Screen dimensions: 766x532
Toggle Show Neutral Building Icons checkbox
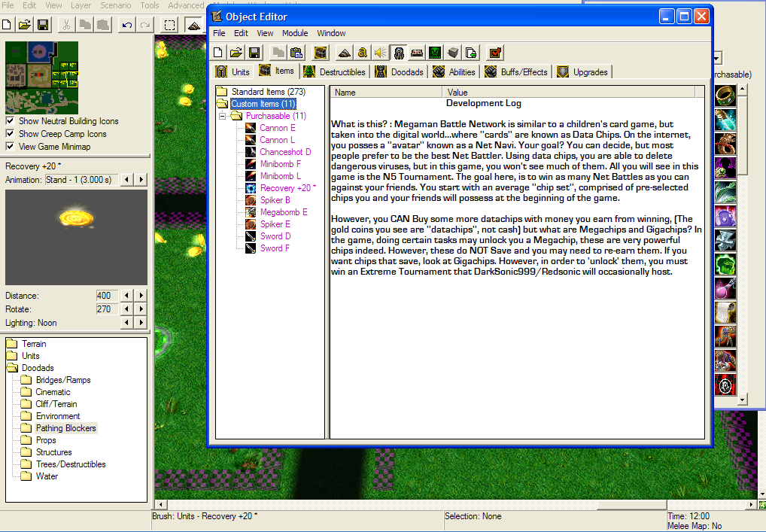(x=10, y=120)
